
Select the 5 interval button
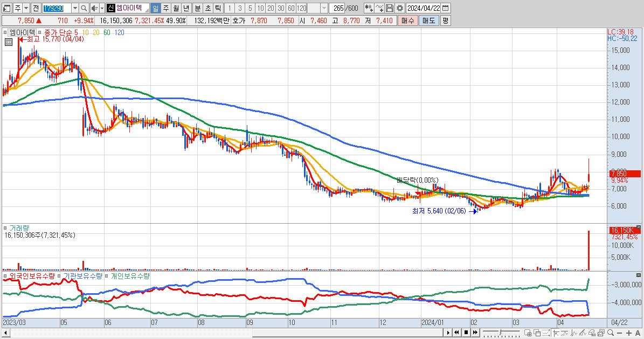pos(250,8)
